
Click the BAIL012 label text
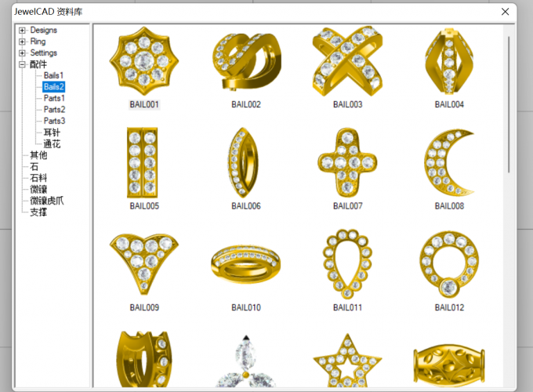click(449, 307)
